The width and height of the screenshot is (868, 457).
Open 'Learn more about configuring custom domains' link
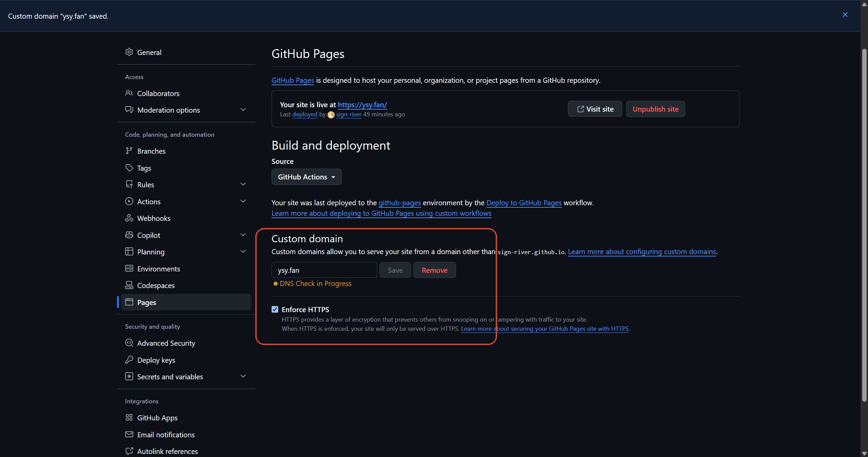[642, 252]
